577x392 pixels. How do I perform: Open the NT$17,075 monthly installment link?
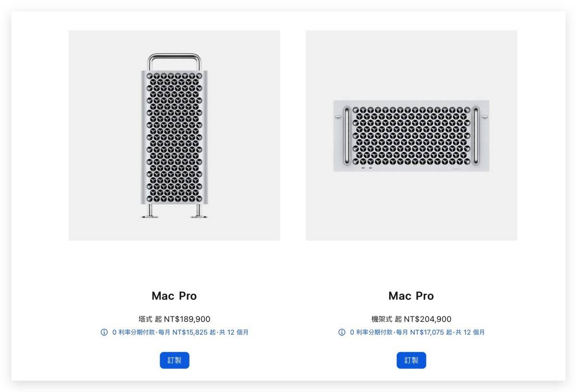417,332
